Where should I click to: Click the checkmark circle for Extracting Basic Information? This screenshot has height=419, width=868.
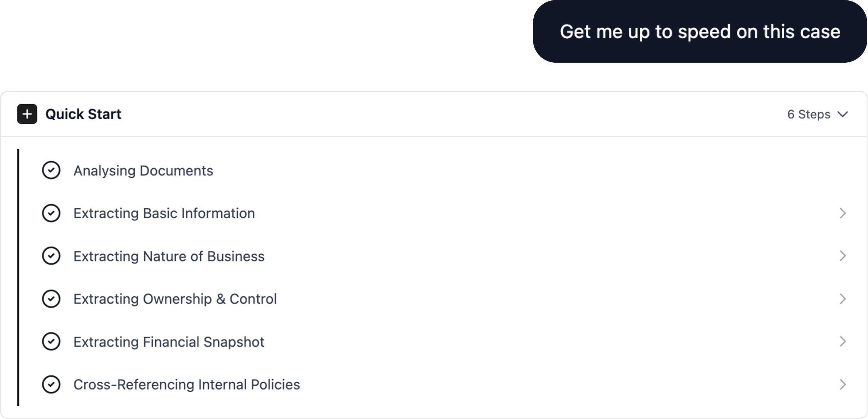(x=51, y=213)
